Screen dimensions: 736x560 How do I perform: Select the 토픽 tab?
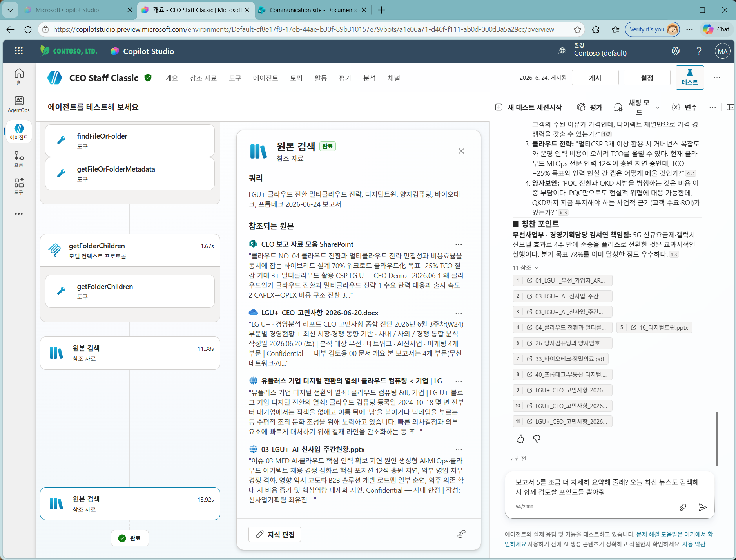[x=296, y=78]
